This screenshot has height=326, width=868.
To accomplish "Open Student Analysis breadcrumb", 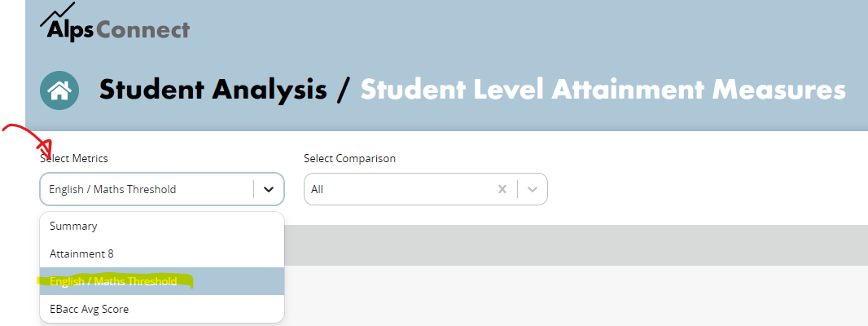I will tap(213, 90).
